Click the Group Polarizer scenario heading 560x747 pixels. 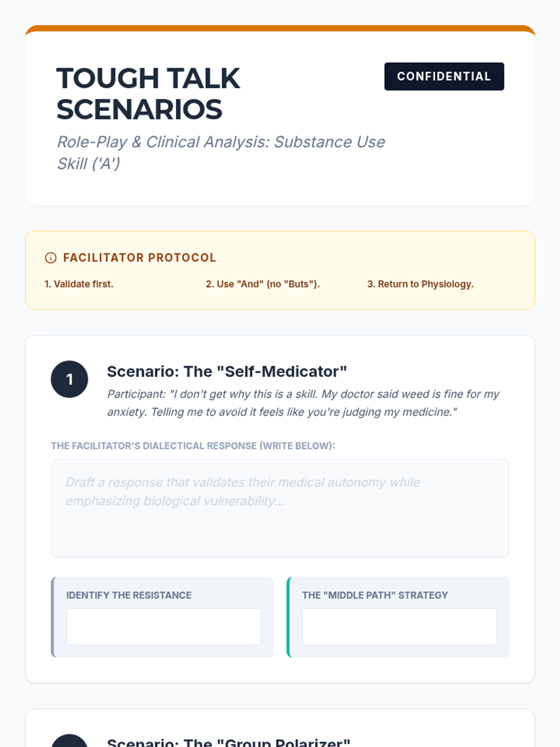click(228, 742)
